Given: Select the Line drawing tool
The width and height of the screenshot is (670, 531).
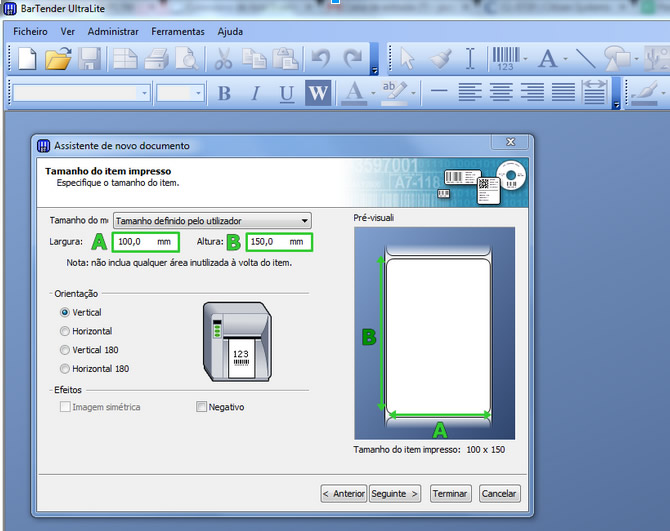Looking at the screenshot, I should [x=585, y=59].
